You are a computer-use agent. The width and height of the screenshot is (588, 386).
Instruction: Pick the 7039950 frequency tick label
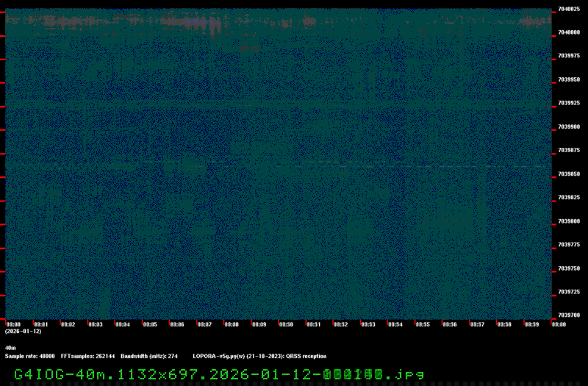pos(569,79)
